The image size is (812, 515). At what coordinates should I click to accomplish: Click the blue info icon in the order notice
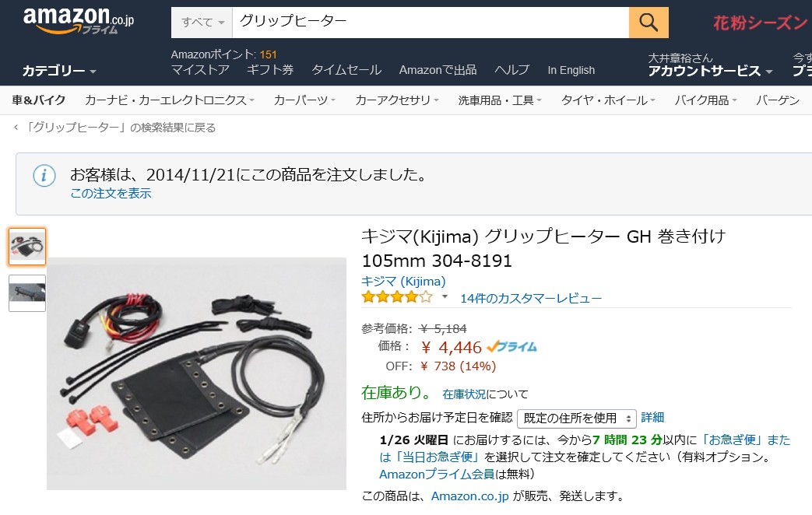pos(44,176)
